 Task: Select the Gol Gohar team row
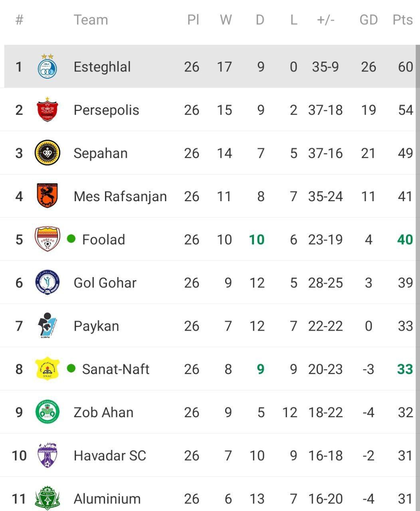coord(210,282)
